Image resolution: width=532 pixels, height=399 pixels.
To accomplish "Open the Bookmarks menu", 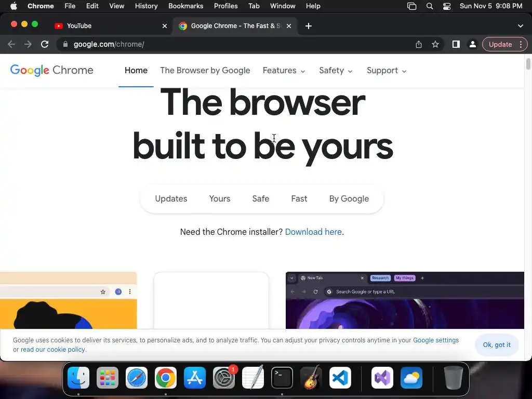I will 185,6.
